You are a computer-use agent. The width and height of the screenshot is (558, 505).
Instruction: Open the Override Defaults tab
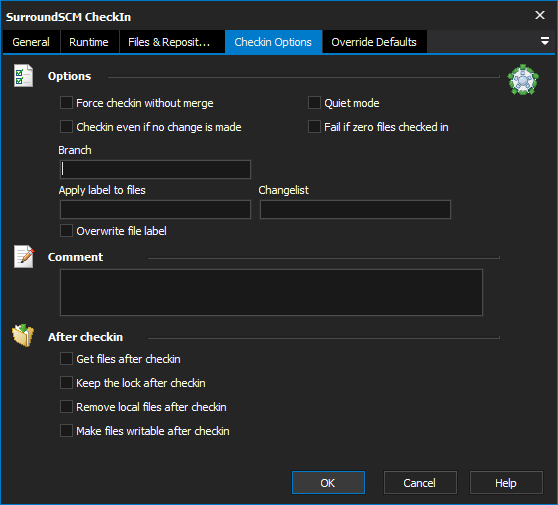(x=374, y=42)
